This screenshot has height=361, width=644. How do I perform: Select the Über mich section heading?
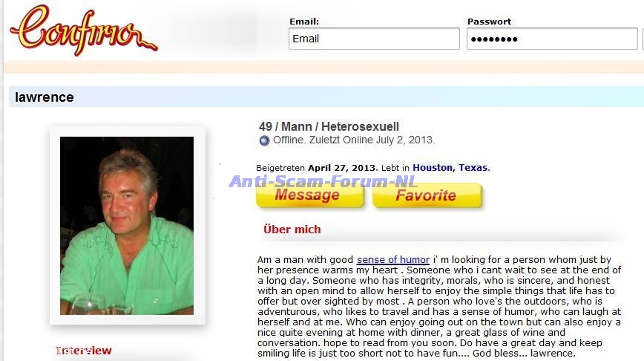pos(292,230)
